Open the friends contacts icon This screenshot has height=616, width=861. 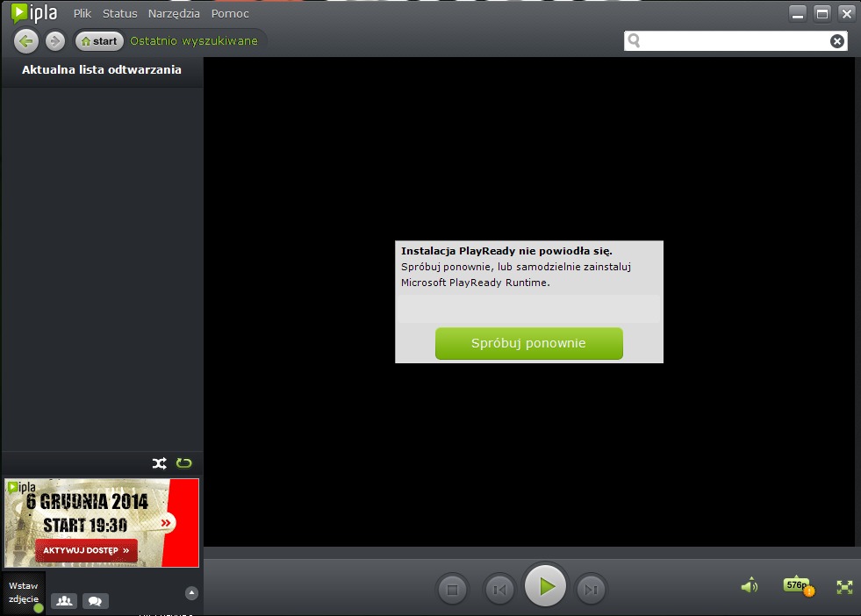point(64,601)
